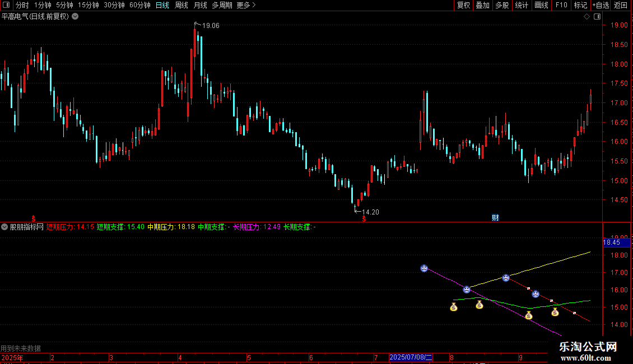This screenshot has height=364, width=633.
Task: Activate the 画线 drawing tool
Action: (541, 5)
